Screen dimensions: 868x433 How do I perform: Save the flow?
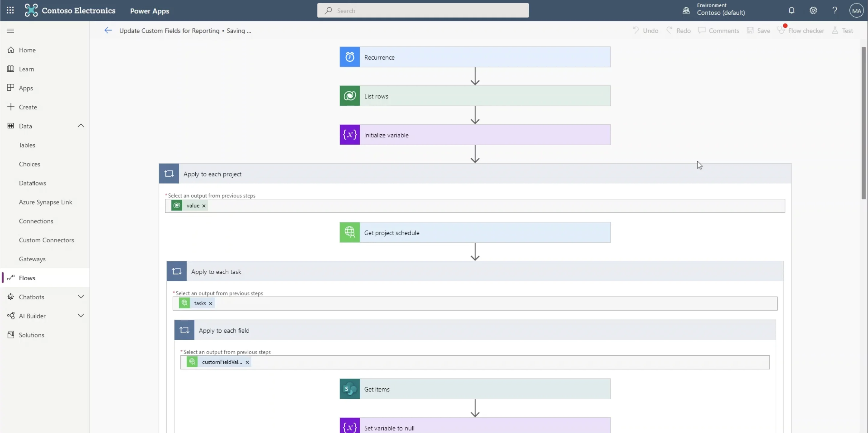coord(758,30)
